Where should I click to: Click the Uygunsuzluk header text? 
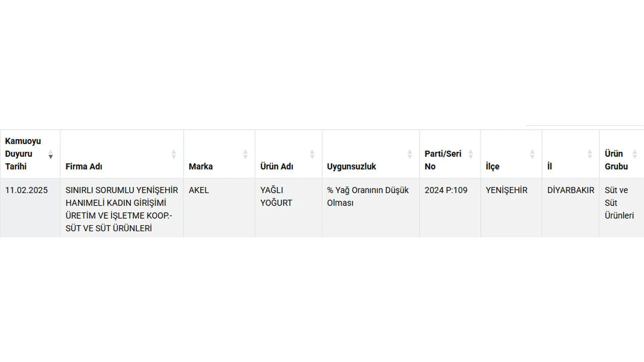pos(351,166)
